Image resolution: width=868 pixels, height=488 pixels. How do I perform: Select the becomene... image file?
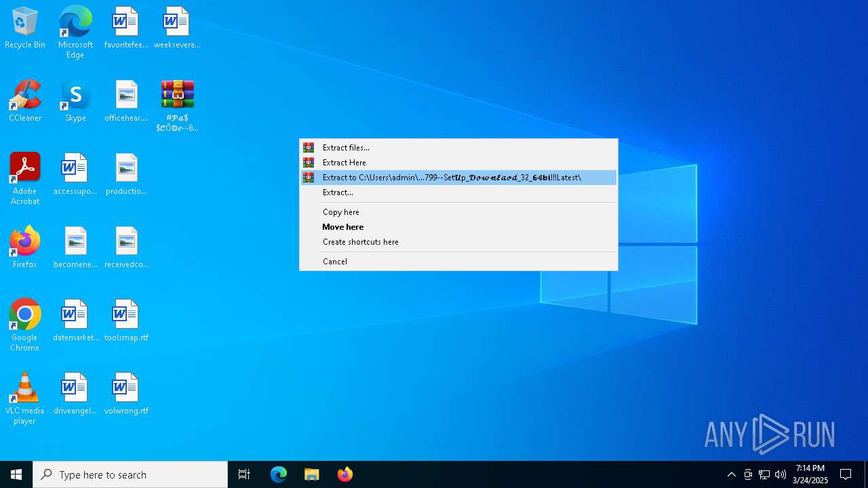(75, 248)
